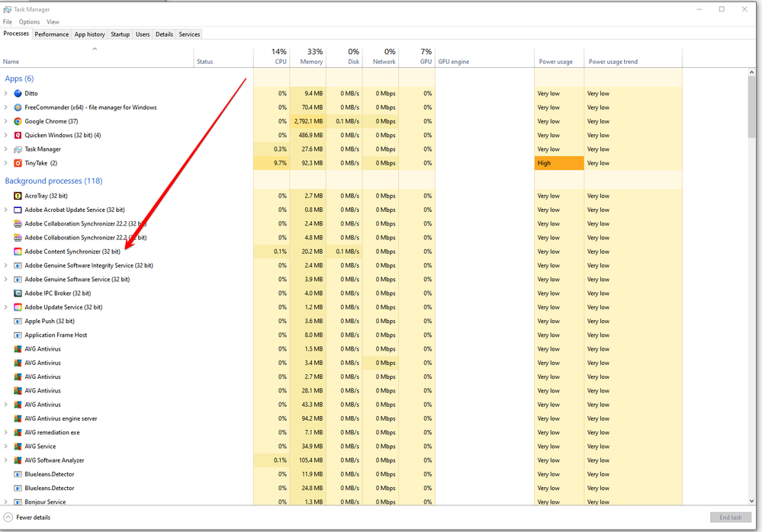Click the Adobe Genuine Software Service icon
Viewport: 762px width, 532px height.
(x=18, y=280)
